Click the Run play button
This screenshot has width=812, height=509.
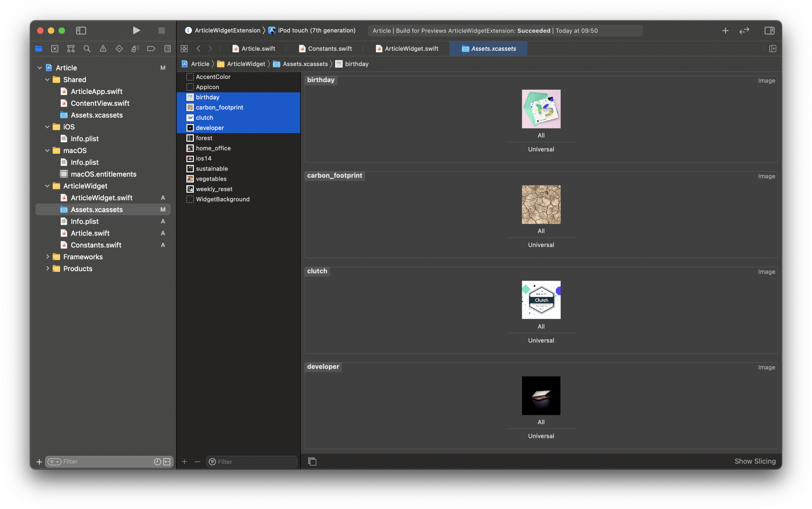[136, 31]
